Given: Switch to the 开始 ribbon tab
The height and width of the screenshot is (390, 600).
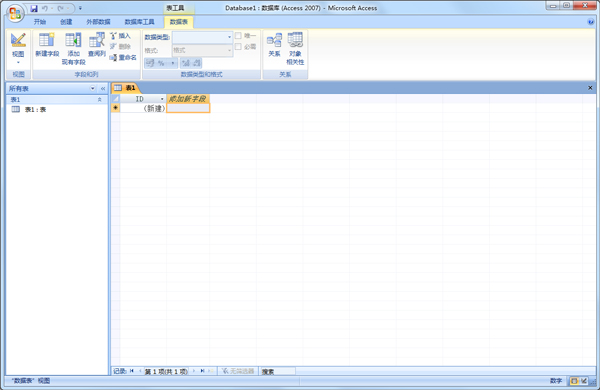Looking at the screenshot, I should click(x=40, y=22).
